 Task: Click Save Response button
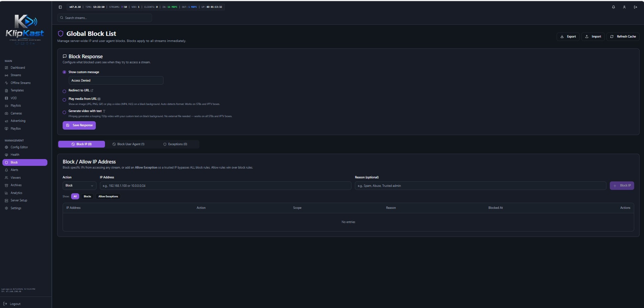pyautogui.click(x=79, y=125)
